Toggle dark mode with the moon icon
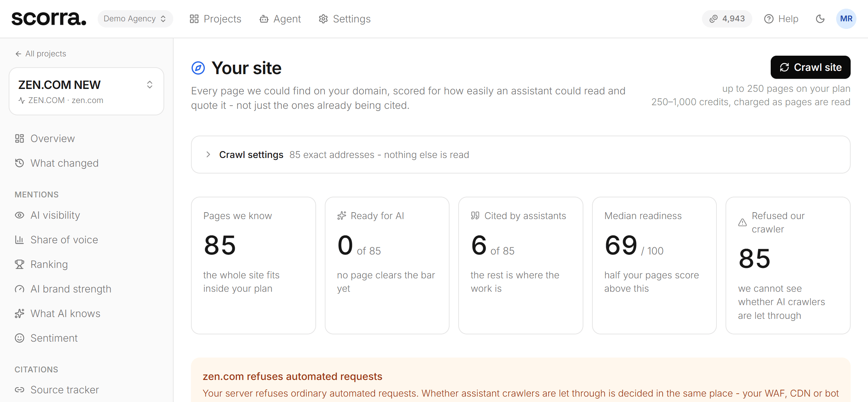The width and height of the screenshot is (868, 402). [x=820, y=19]
